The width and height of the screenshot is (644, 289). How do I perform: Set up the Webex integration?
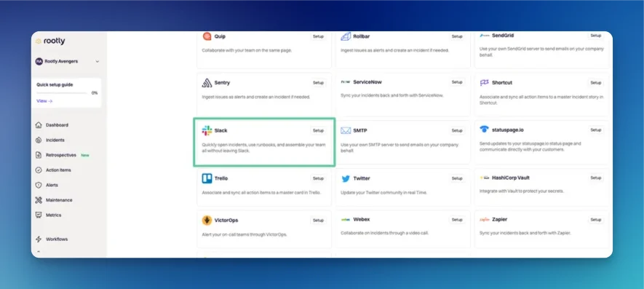pos(457,220)
